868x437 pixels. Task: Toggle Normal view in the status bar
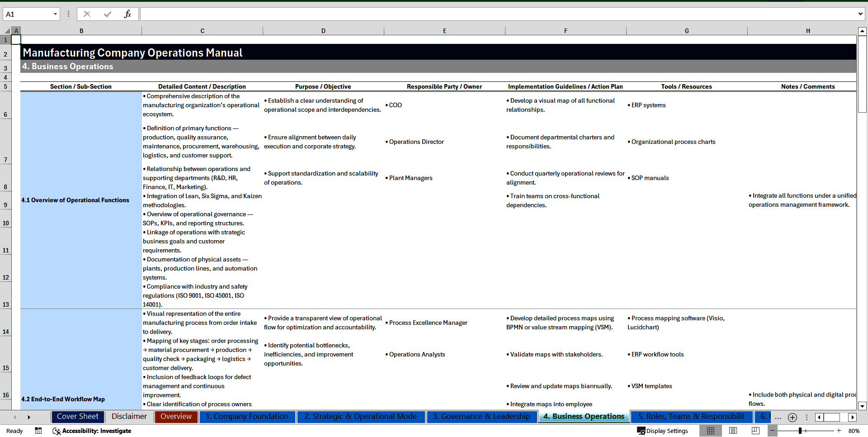pos(711,431)
